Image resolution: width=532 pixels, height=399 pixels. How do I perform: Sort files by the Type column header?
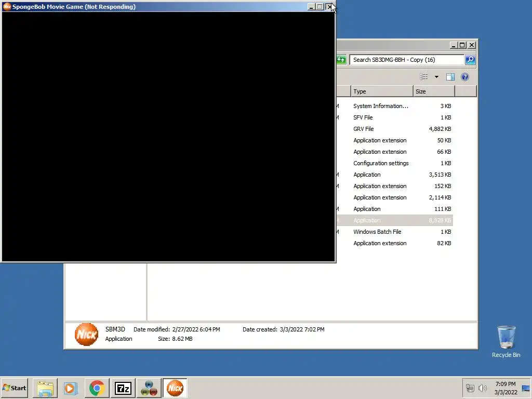point(382,91)
